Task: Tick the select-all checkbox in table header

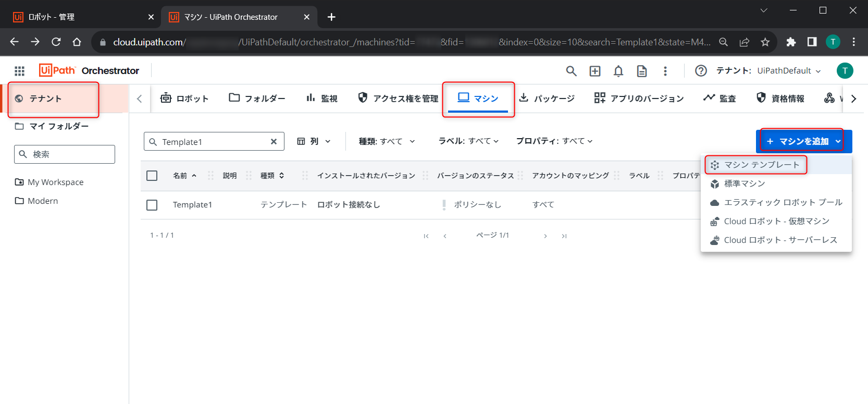Action: tap(152, 176)
